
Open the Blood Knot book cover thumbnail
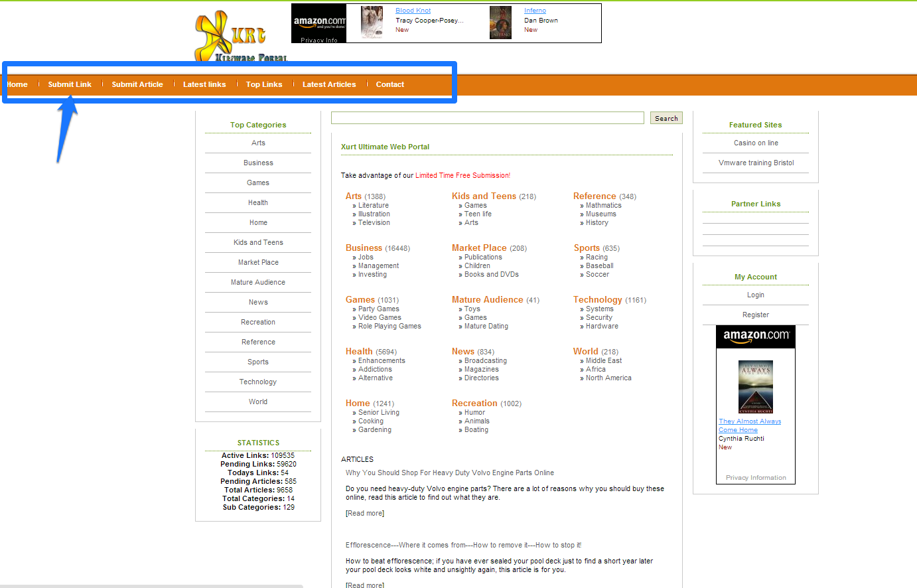(x=372, y=23)
